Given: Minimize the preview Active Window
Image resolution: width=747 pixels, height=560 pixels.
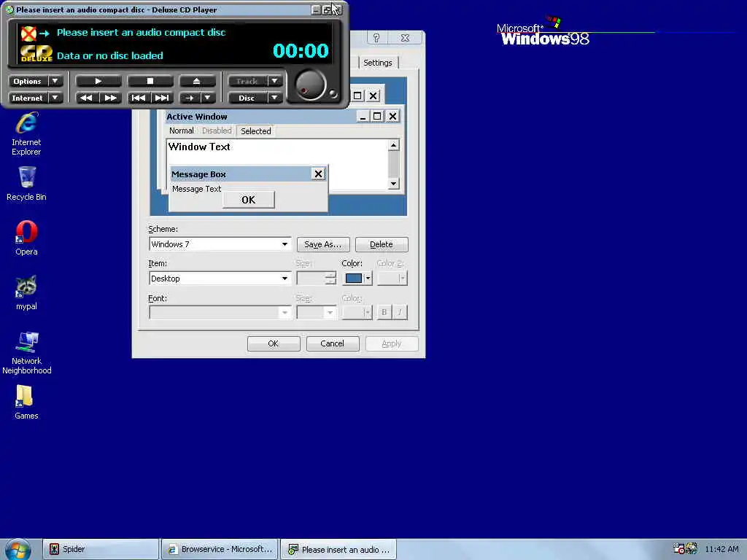Looking at the screenshot, I should pos(363,117).
